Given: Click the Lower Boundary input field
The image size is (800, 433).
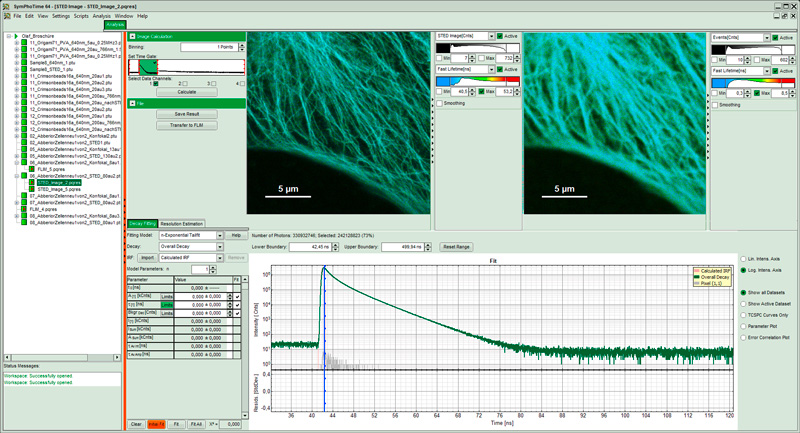Looking at the screenshot, I should pyautogui.click(x=310, y=247).
